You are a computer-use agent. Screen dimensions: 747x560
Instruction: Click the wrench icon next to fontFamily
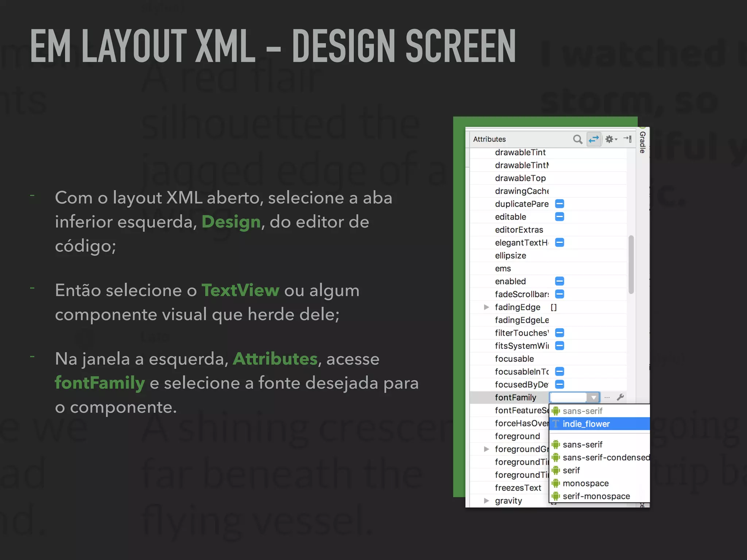click(620, 397)
